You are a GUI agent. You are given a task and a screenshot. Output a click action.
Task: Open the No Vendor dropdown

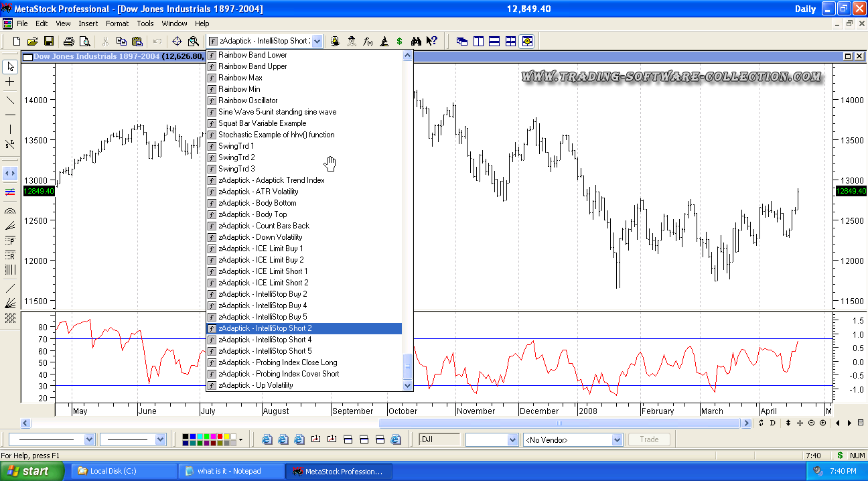point(617,440)
